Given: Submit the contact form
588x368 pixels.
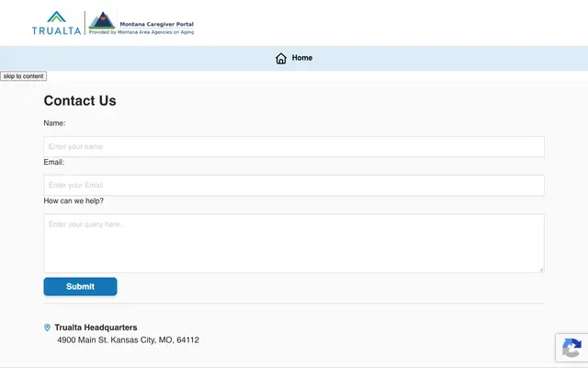Looking at the screenshot, I should coord(80,286).
